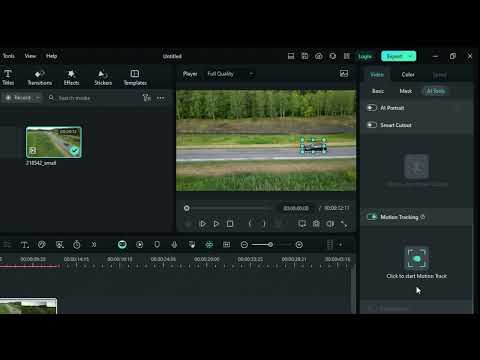Image resolution: width=480 pixels, height=360 pixels.
Task: Click the timeline motion tracking icon
Action: (209, 245)
